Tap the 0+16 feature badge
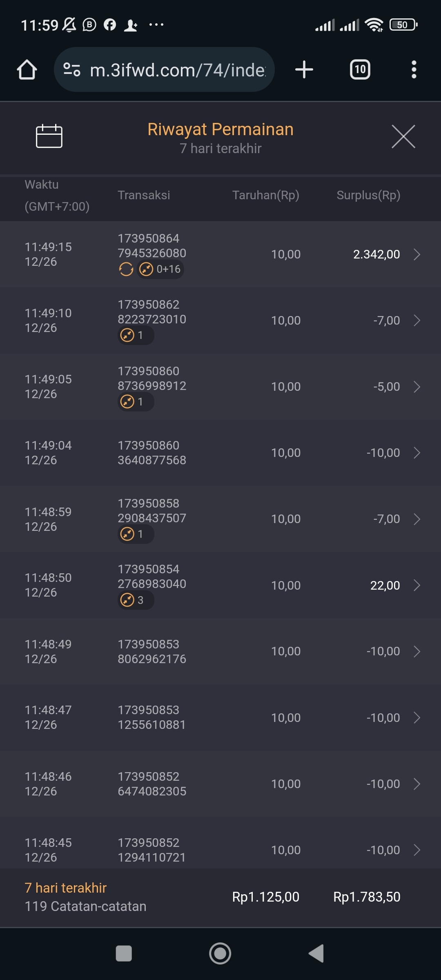 coord(160,269)
